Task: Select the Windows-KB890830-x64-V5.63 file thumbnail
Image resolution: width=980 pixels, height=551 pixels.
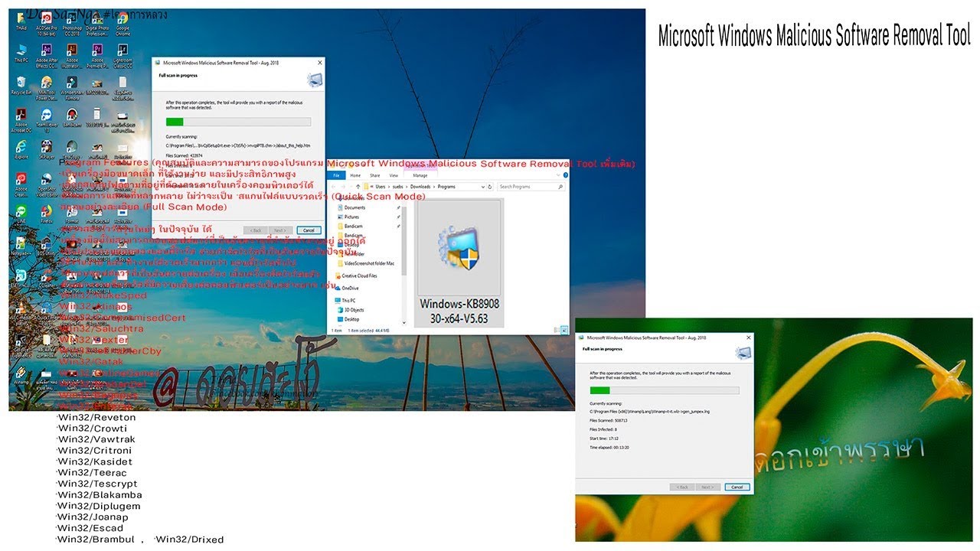Action: [x=459, y=262]
